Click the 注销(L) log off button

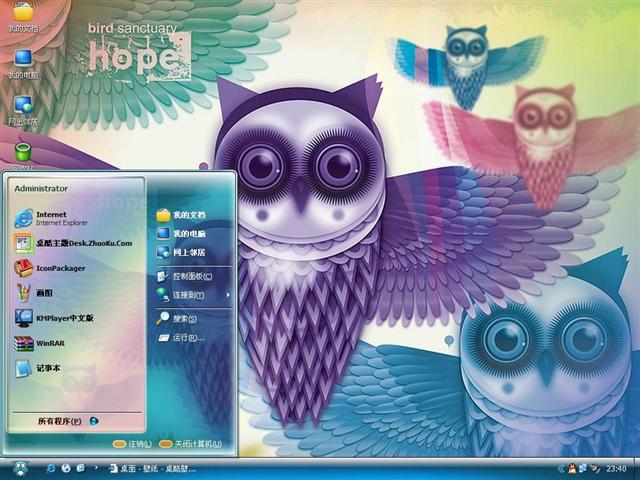click(132, 444)
